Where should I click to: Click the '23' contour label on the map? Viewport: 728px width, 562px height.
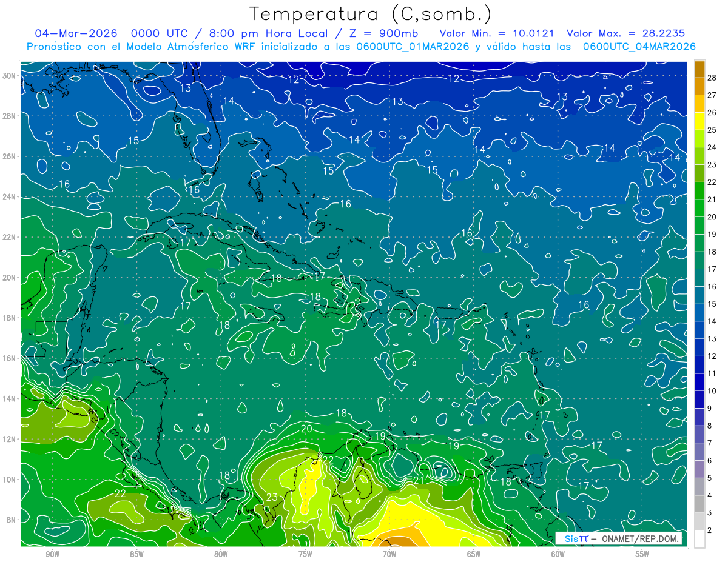pyautogui.click(x=272, y=497)
